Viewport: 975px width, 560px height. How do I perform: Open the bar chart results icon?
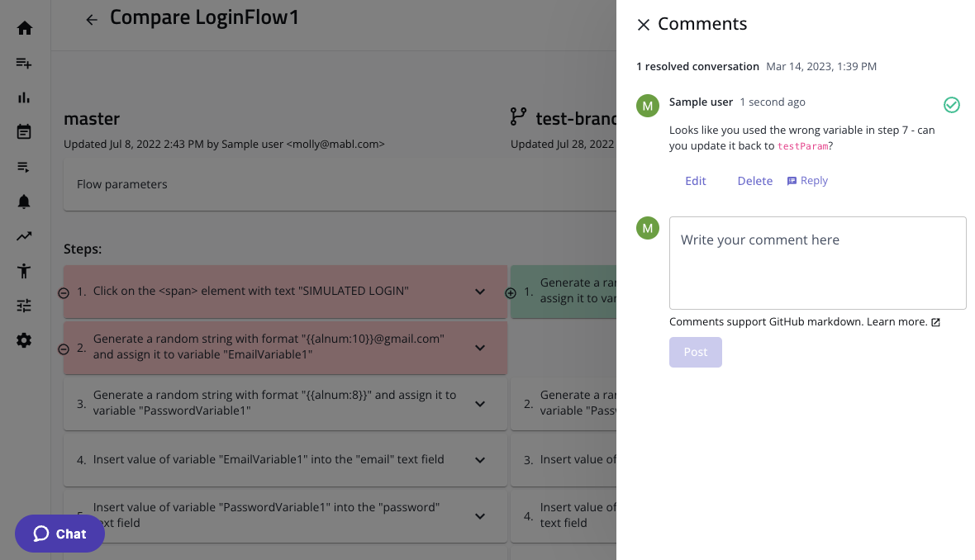click(24, 97)
